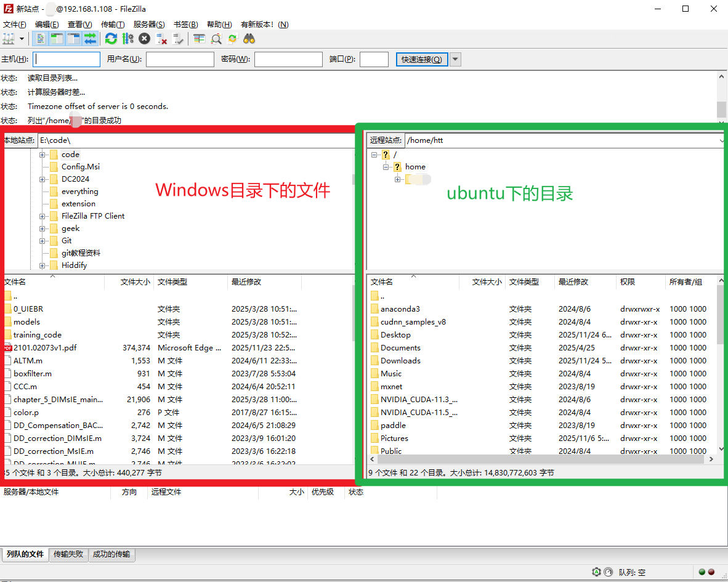
Task: Expand the geek folder node
Action: point(42,229)
